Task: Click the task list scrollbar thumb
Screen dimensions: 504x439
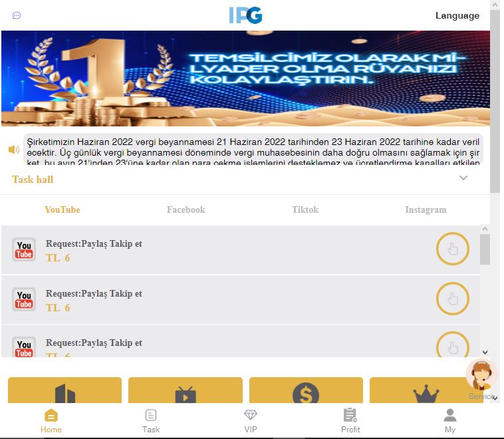Action: pos(485,249)
